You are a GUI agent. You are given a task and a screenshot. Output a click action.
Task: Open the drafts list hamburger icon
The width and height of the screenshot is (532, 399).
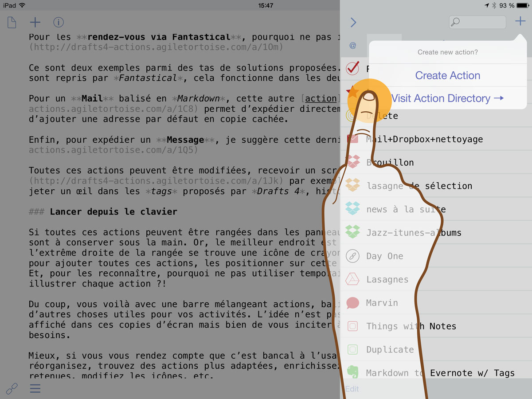tap(35, 389)
